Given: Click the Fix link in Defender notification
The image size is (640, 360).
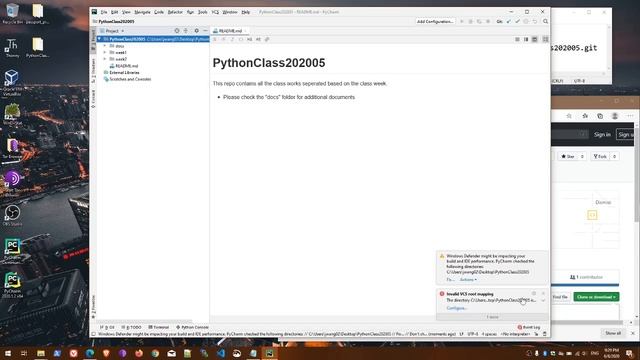Looking at the screenshot, I should pyautogui.click(x=450, y=280).
